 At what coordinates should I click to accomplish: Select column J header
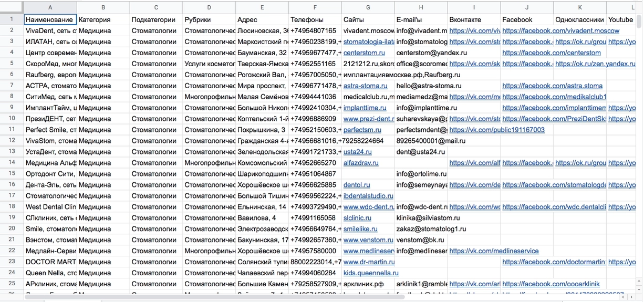pyautogui.click(x=527, y=7)
